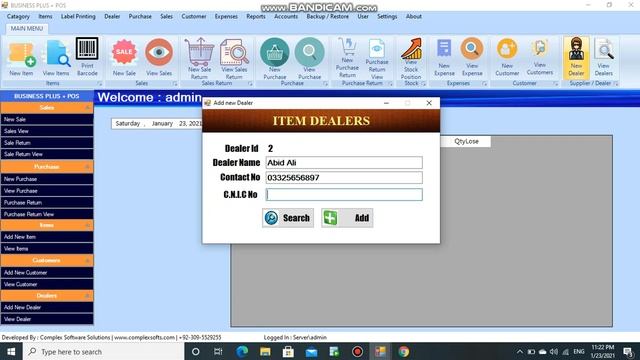Collapse the Sales sidebar section
640x360 pixels.
[87, 108]
